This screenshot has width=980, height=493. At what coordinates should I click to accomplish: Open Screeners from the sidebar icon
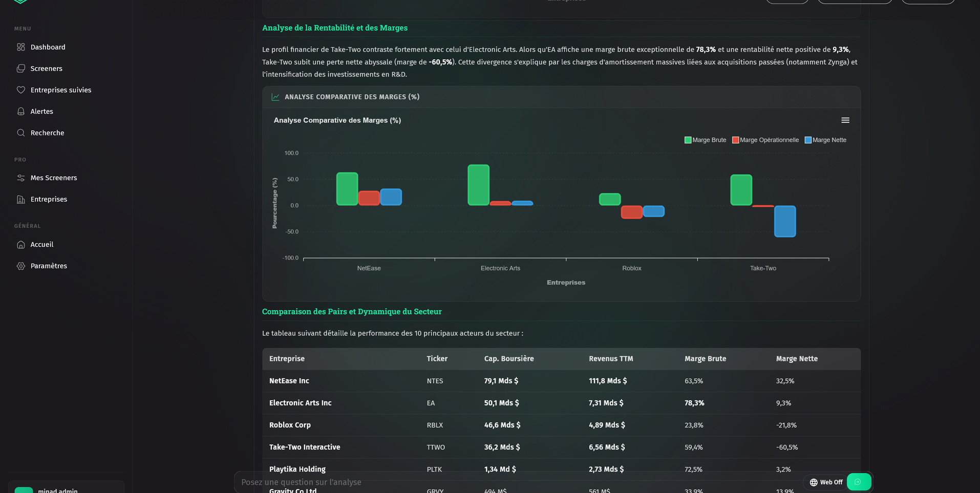[x=21, y=68]
